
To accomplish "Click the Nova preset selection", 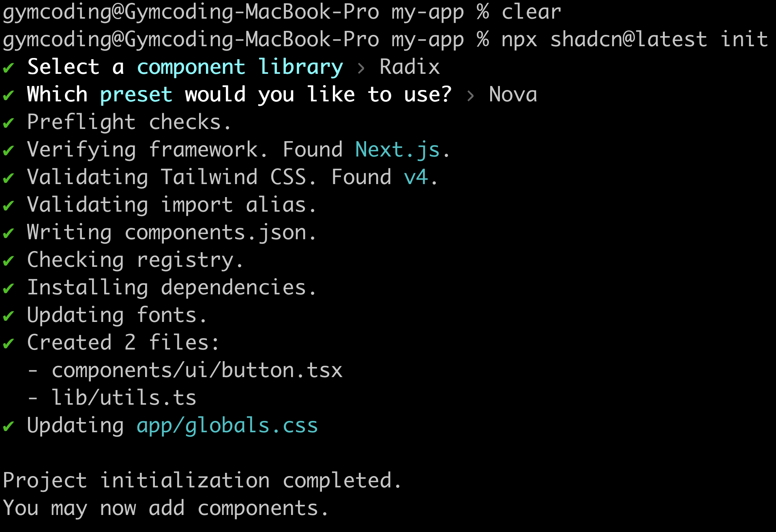I will [513, 94].
